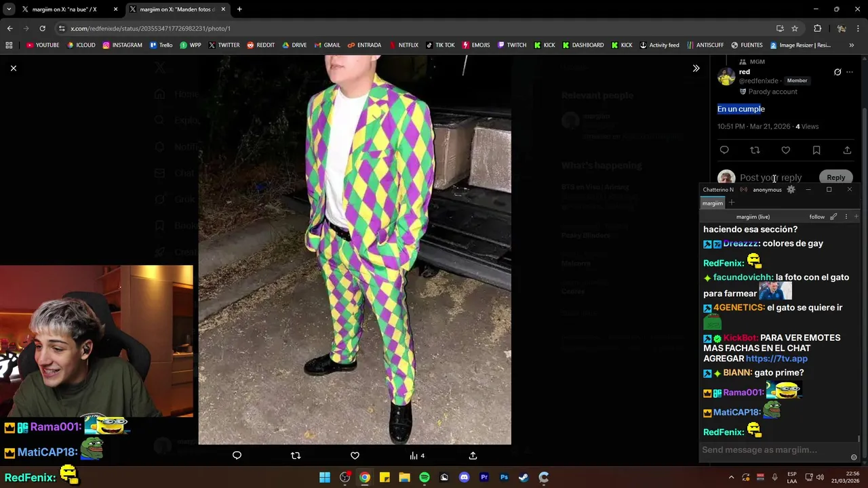Open DASHBOARD bookmark
The image size is (868, 488).
pos(583,45)
